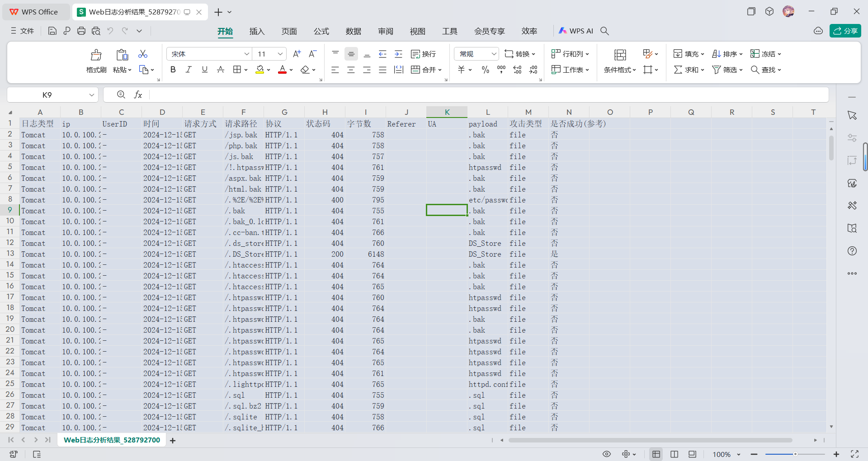This screenshot has height=461, width=868.
Task: Click the percent style icon
Action: [x=486, y=70]
